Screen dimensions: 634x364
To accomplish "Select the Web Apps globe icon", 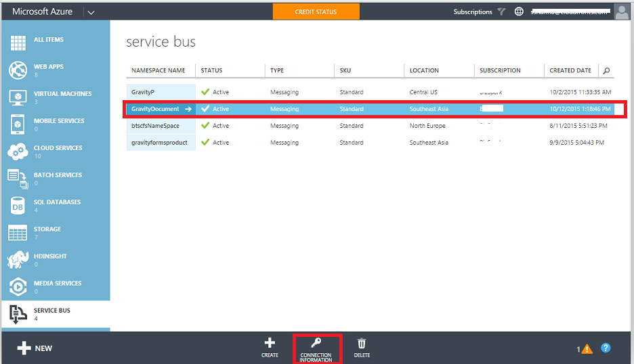I will click(x=18, y=70).
